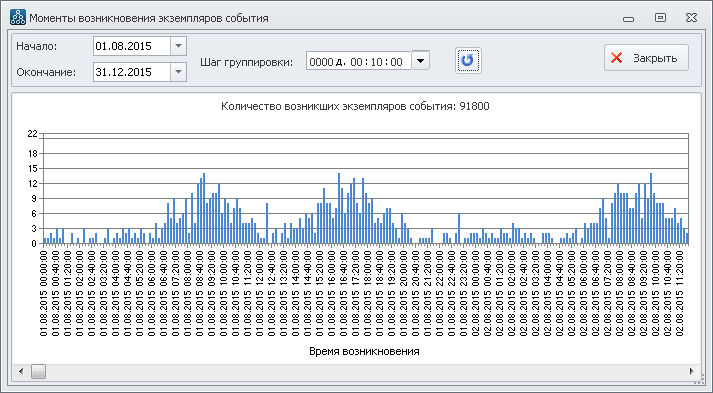Click the application icon in the title bar
The height and width of the screenshot is (393, 713).
point(18,17)
